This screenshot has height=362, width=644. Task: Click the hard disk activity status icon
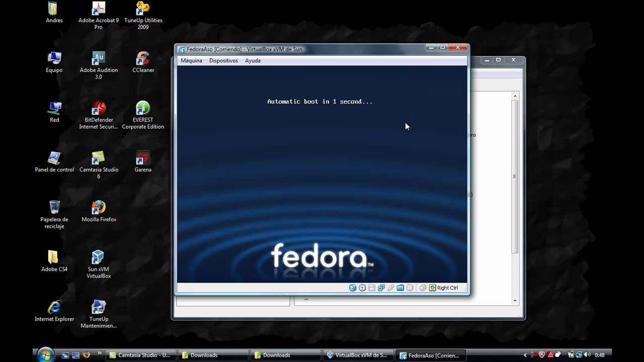(353, 288)
